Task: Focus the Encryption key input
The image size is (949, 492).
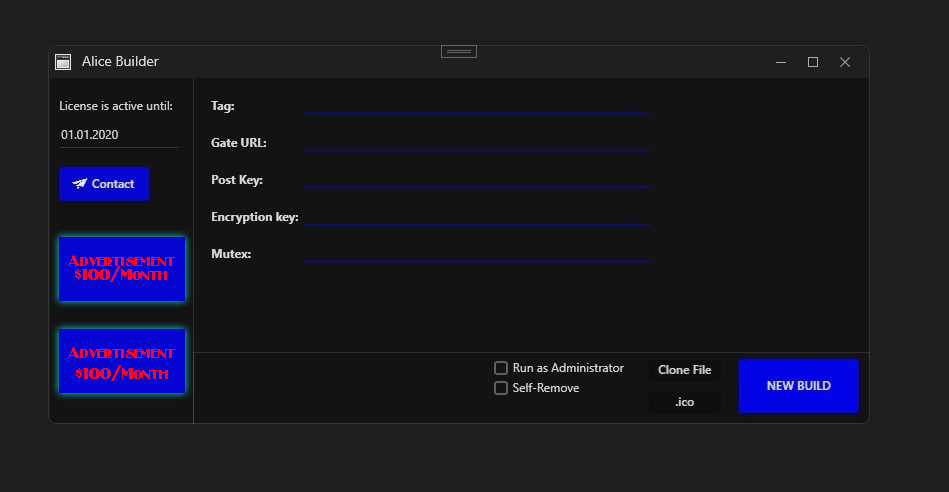Action: coord(477,215)
